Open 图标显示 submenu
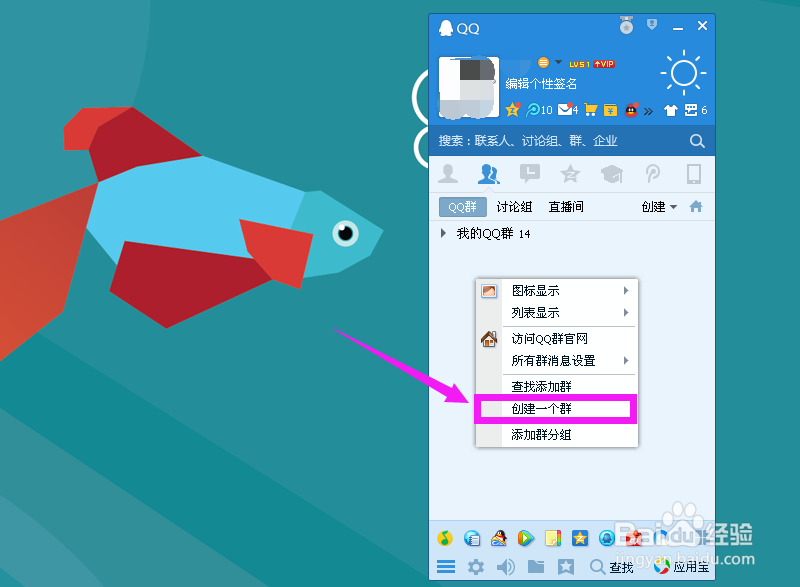Viewport: 800px width, 587px height. (x=557, y=291)
